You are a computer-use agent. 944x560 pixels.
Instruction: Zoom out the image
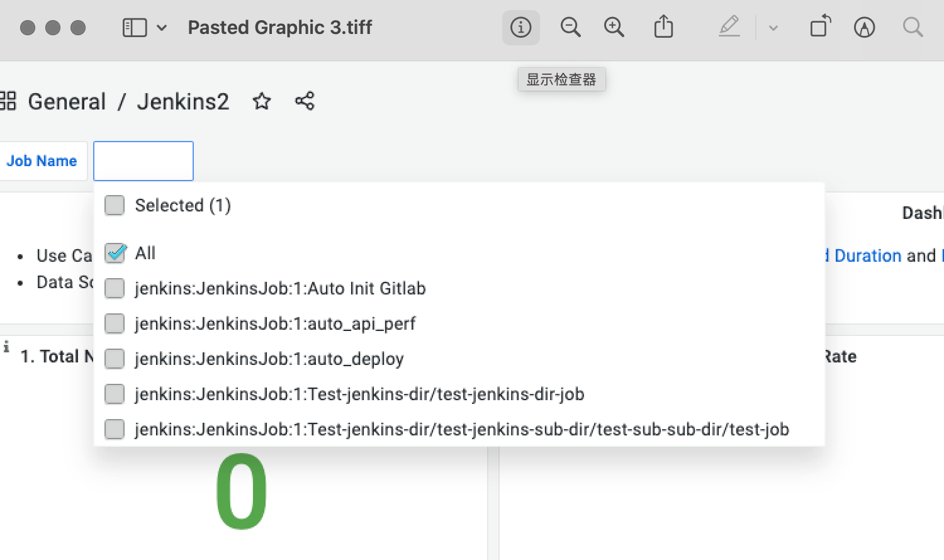(x=570, y=28)
